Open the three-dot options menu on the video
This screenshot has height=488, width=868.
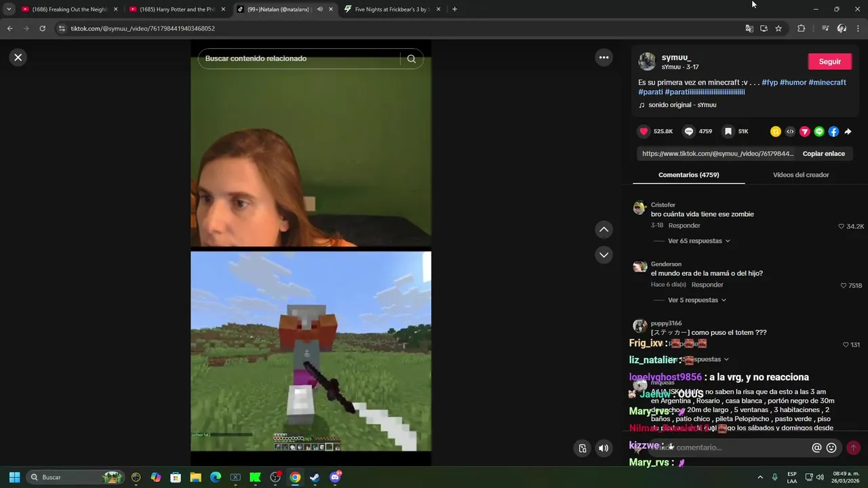point(604,58)
